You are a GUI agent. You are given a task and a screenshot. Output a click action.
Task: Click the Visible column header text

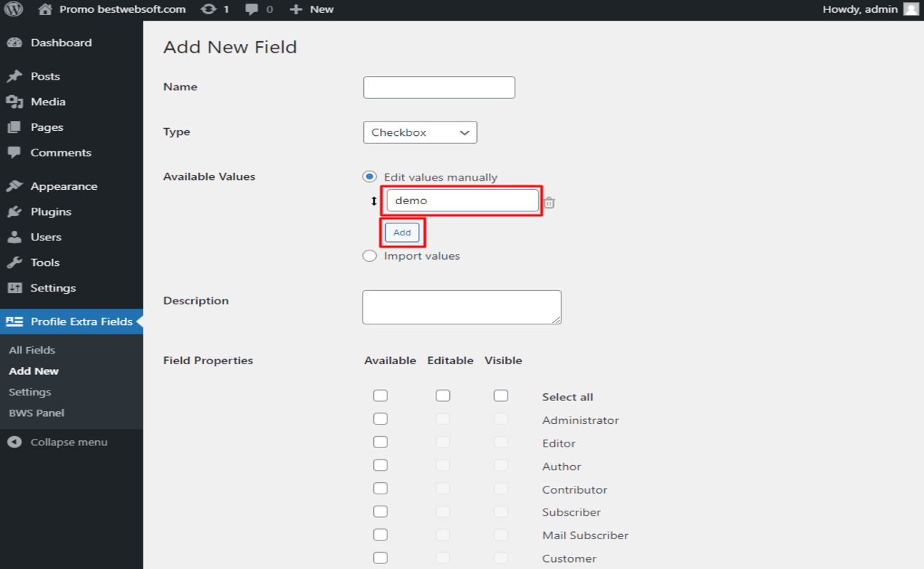(x=503, y=361)
